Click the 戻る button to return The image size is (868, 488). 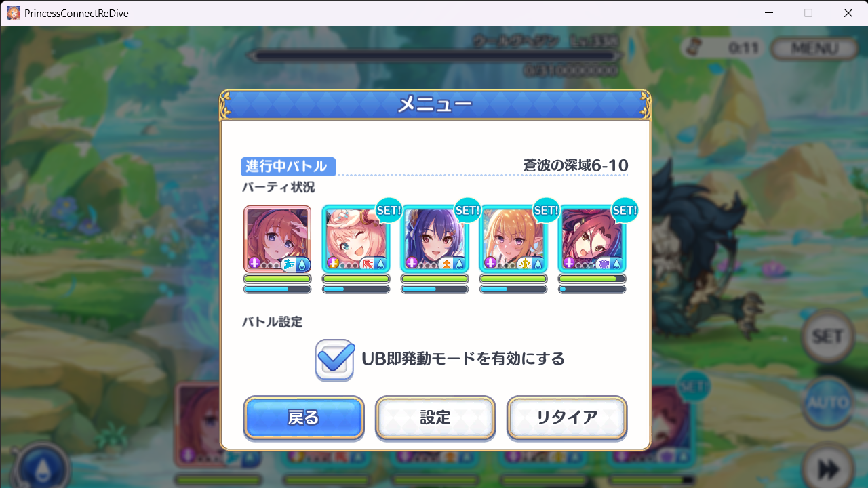coord(304,418)
